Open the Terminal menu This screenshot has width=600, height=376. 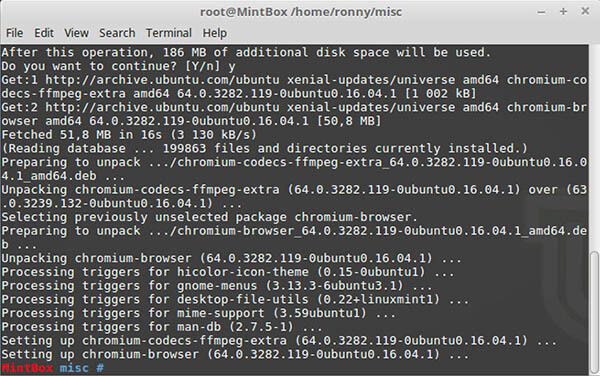168,33
